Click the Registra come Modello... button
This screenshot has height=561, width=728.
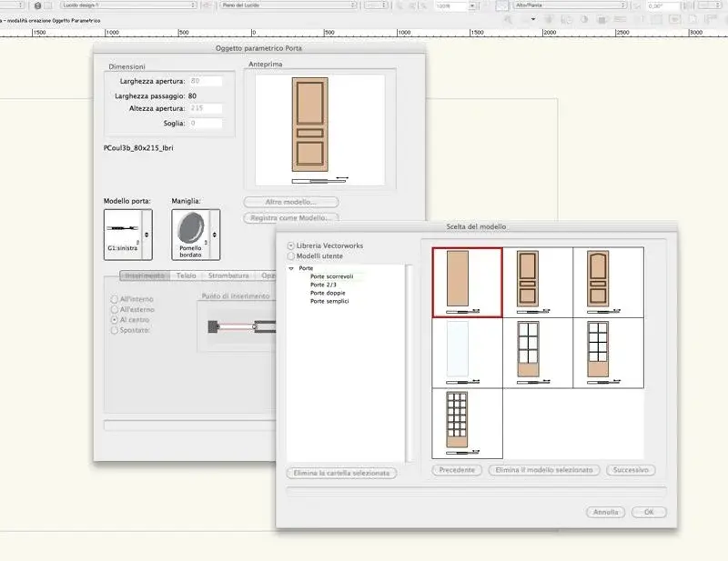(x=291, y=217)
